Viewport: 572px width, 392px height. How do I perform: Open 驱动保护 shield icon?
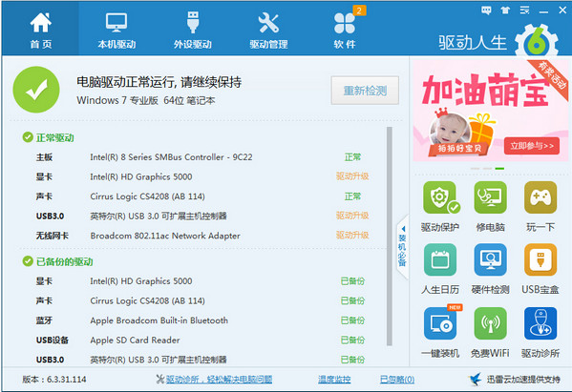point(440,197)
